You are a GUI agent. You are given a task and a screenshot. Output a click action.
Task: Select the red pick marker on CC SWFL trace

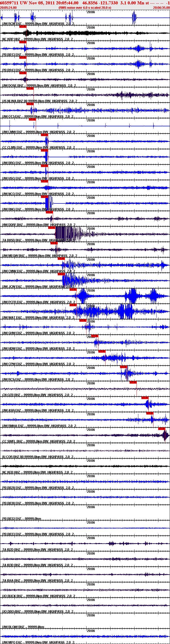pyautogui.click(x=162, y=428)
